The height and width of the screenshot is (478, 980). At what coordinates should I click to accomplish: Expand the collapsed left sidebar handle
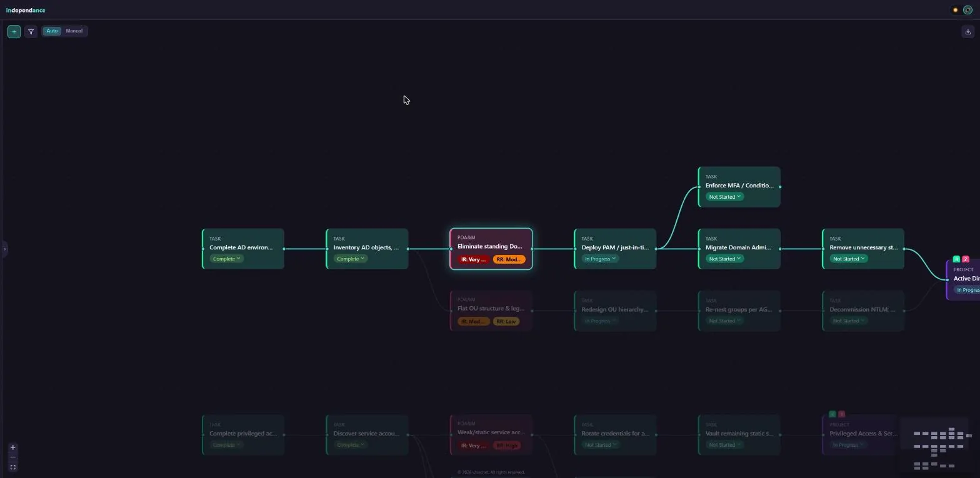click(4, 249)
